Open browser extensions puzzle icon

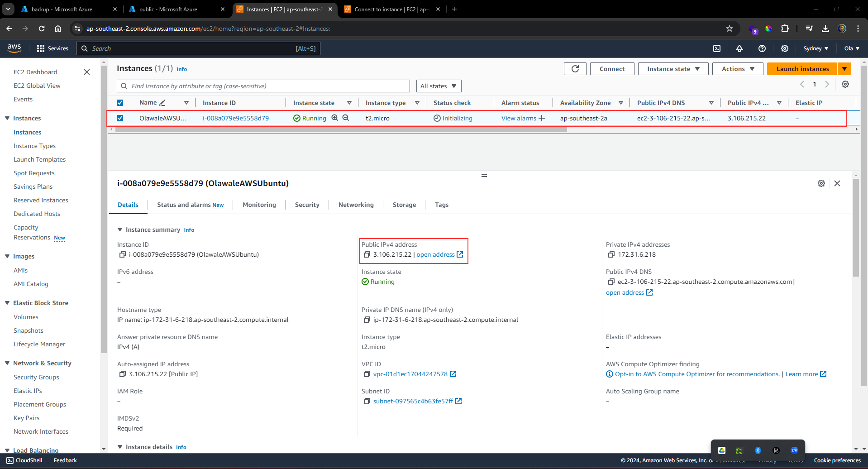tap(785, 29)
